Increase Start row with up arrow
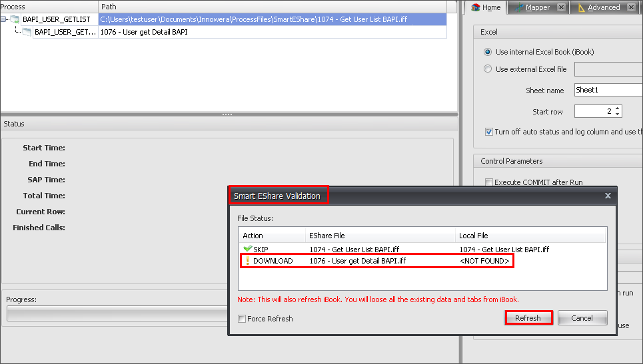 618,108
